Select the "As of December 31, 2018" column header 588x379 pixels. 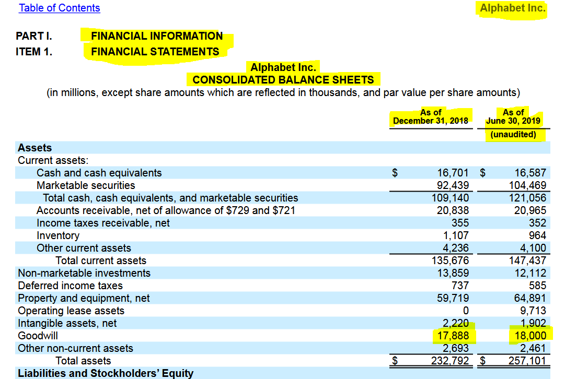pos(431,116)
